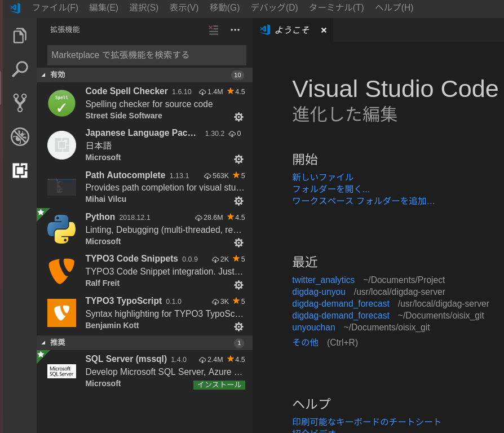This screenshot has width=504, height=433.
Task: Open the extensions more actions menu icon
Action: point(235,30)
